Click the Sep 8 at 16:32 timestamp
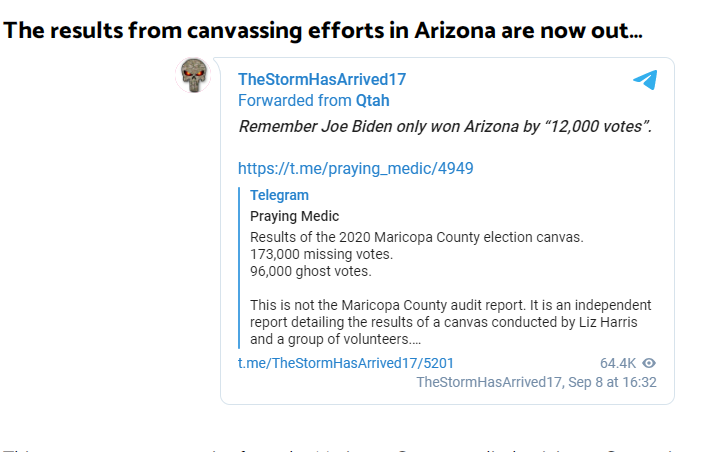The image size is (728, 452). point(612,382)
